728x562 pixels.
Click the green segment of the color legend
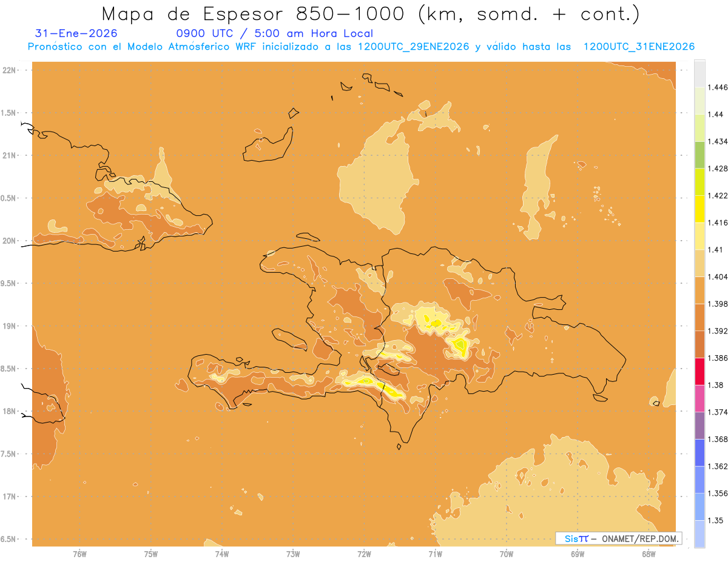[x=699, y=155]
